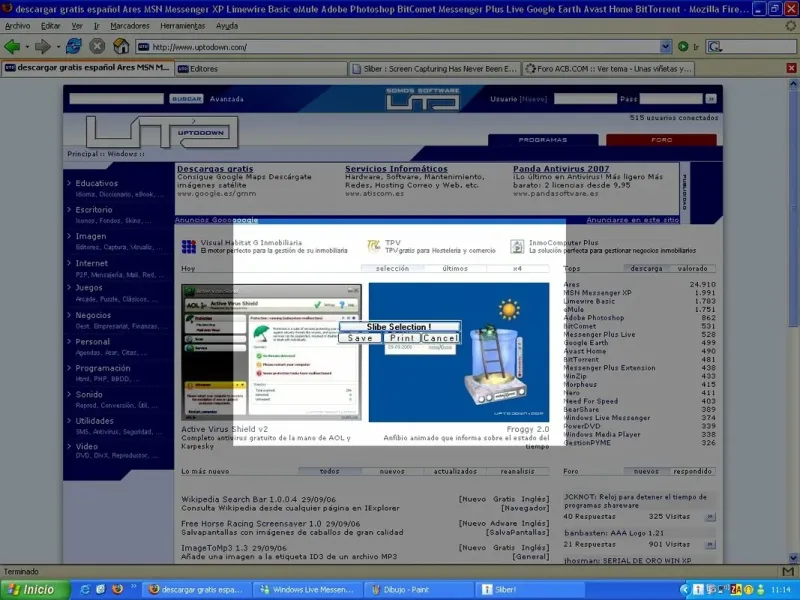Open the Avanzada search link

[227, 99]
